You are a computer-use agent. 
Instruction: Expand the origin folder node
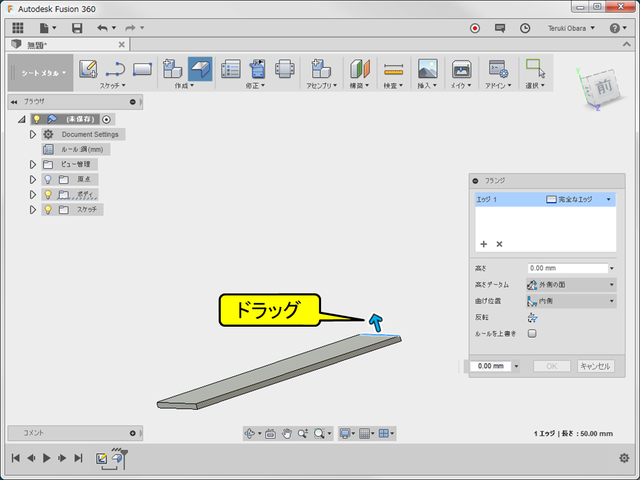(33, 179)
